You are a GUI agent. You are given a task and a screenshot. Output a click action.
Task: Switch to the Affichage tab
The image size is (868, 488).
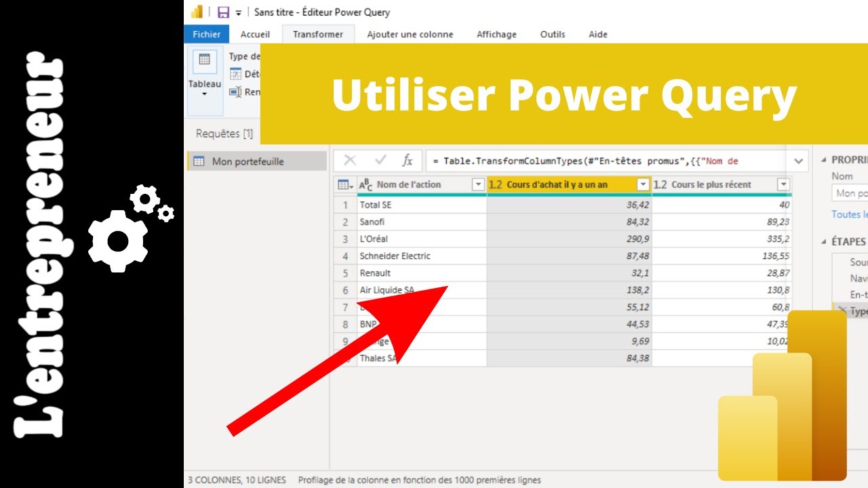[x=496, y=34]
